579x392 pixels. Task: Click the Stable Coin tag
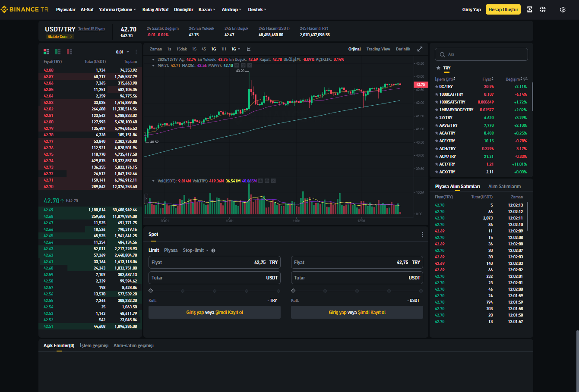click(x=60, y=37)
